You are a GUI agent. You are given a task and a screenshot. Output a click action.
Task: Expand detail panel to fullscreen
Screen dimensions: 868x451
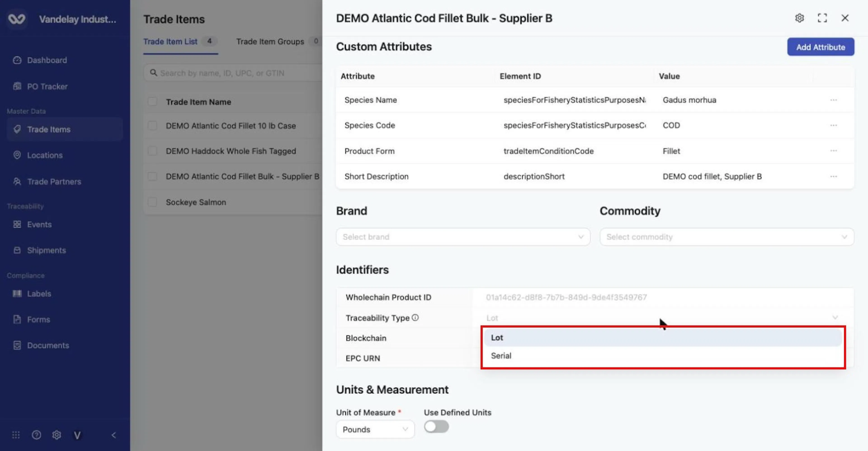coord(822,18)
